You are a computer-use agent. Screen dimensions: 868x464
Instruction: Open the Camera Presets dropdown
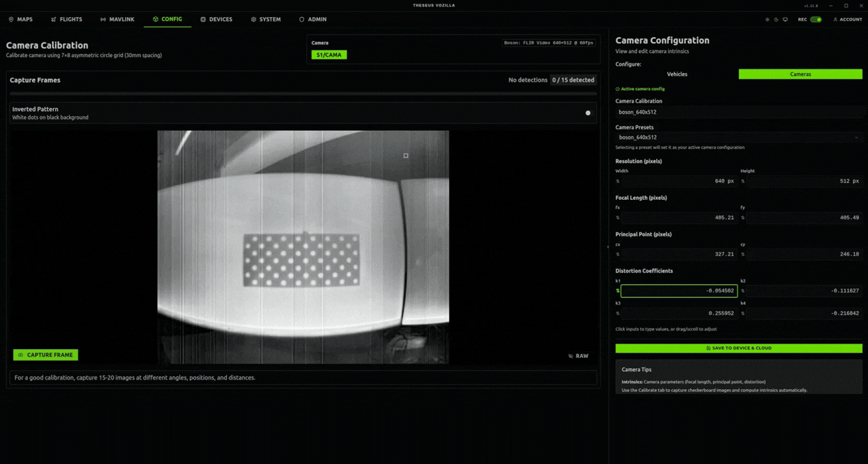coord(738,137)
